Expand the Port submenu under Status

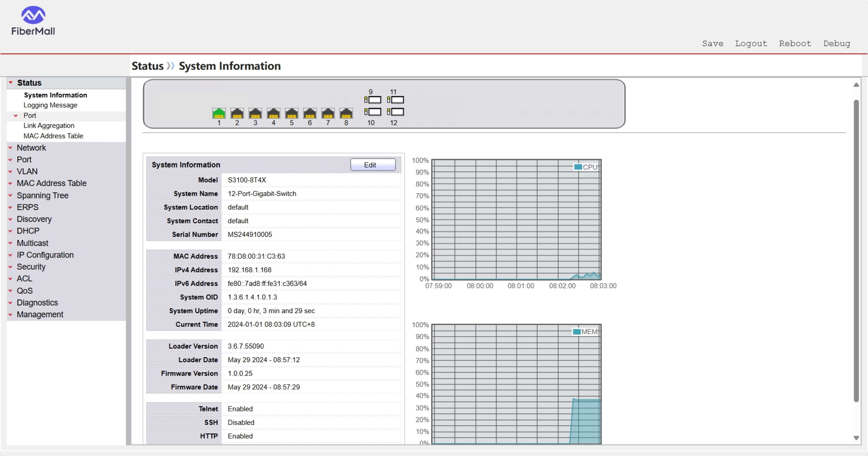[30, 116]
